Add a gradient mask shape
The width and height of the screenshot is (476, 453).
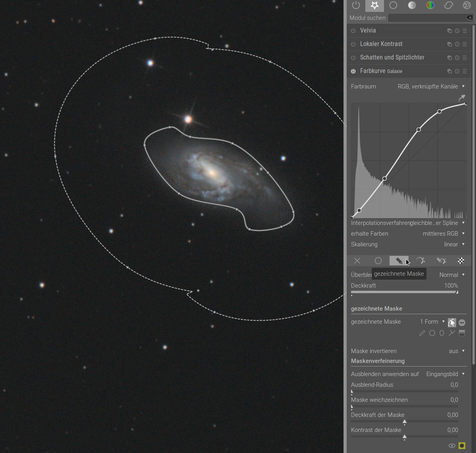(462, 333)
